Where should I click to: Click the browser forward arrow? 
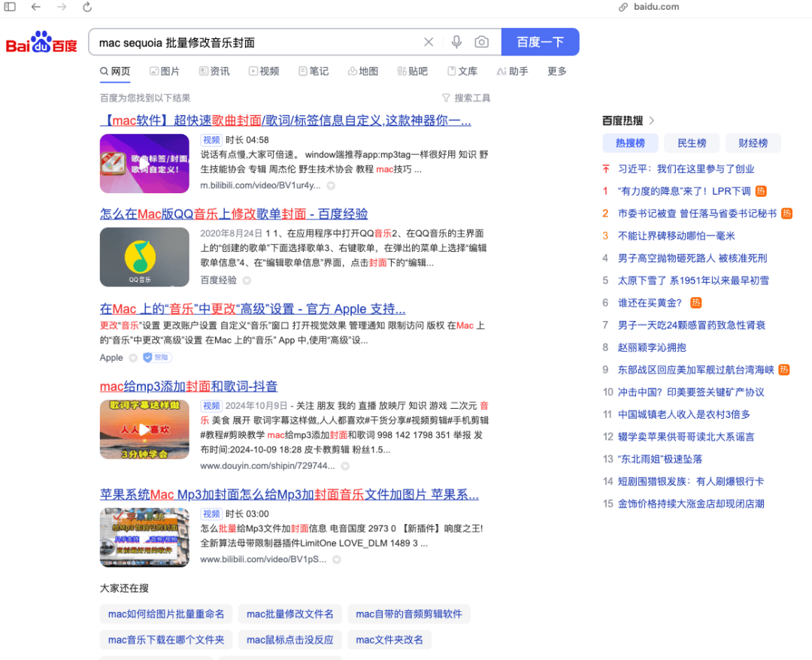[62, 7]
